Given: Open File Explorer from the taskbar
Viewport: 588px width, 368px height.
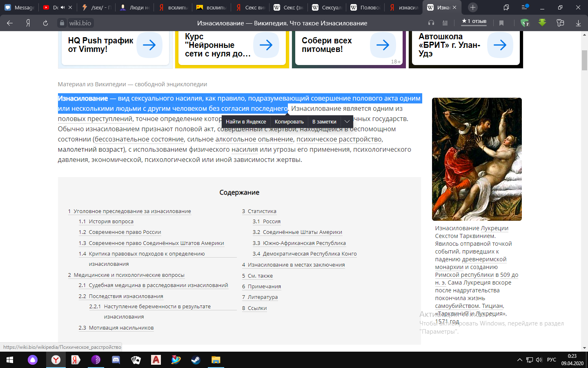Looking at the screenshot, I should 216,360.
